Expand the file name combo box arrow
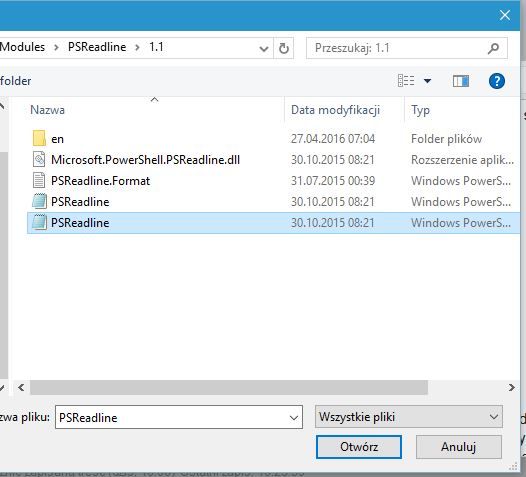The width and height of the screenshot is (526, 477). 294,418
